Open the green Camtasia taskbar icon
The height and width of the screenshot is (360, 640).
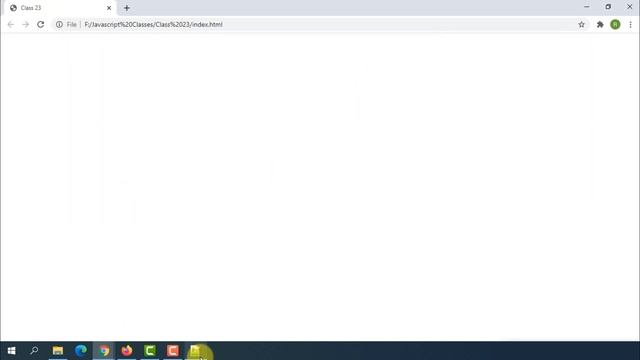point(150,351)
